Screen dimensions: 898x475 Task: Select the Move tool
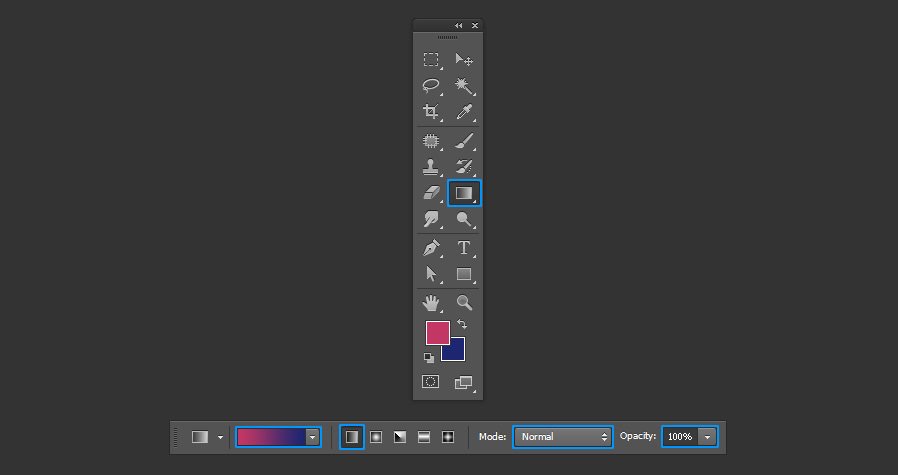click(464, 60)
